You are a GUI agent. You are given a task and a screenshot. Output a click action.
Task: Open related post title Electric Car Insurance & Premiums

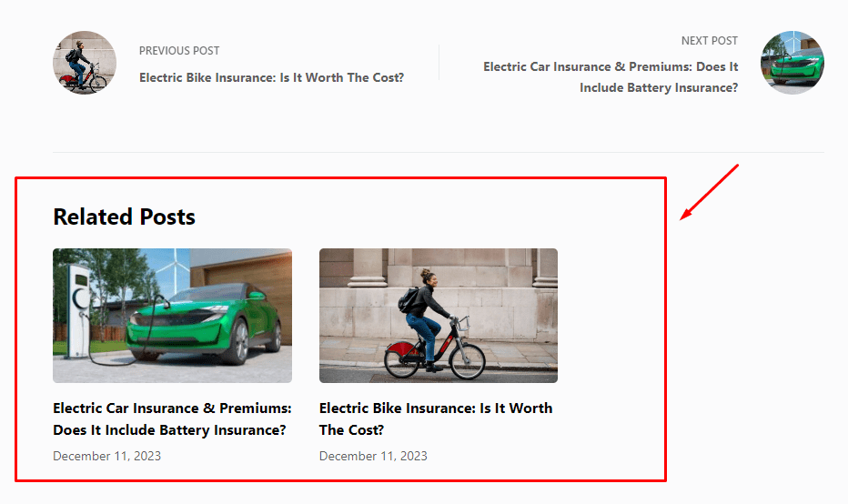coord(172,418)
